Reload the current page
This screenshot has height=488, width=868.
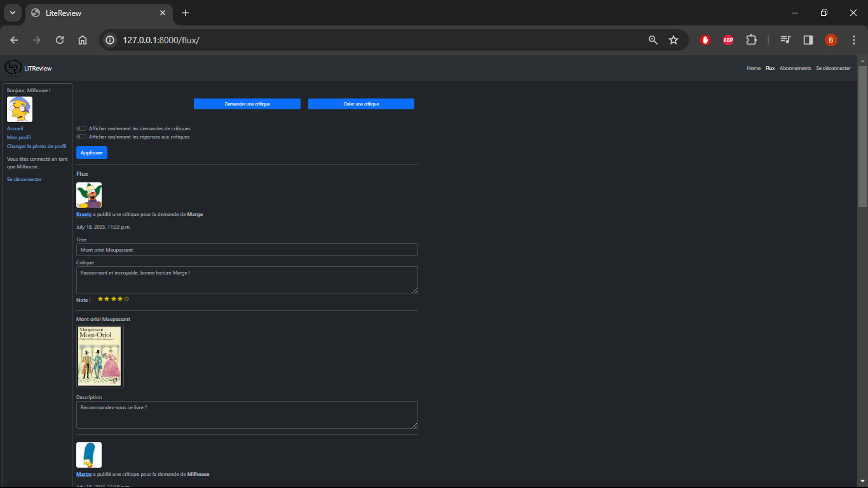point(60,40)
